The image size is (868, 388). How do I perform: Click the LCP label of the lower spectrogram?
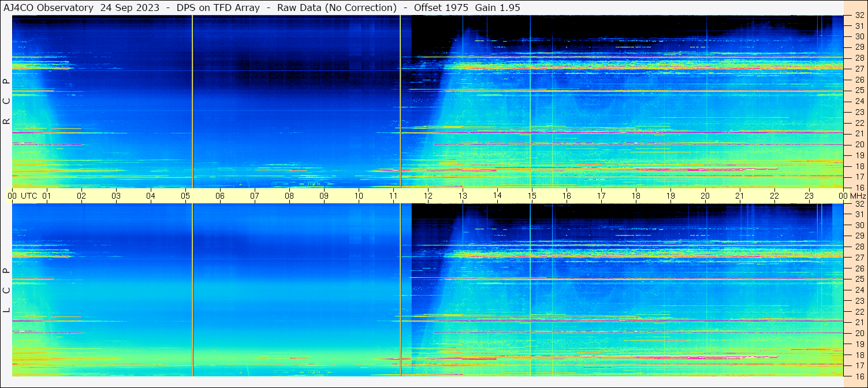[x=6, y=290]
